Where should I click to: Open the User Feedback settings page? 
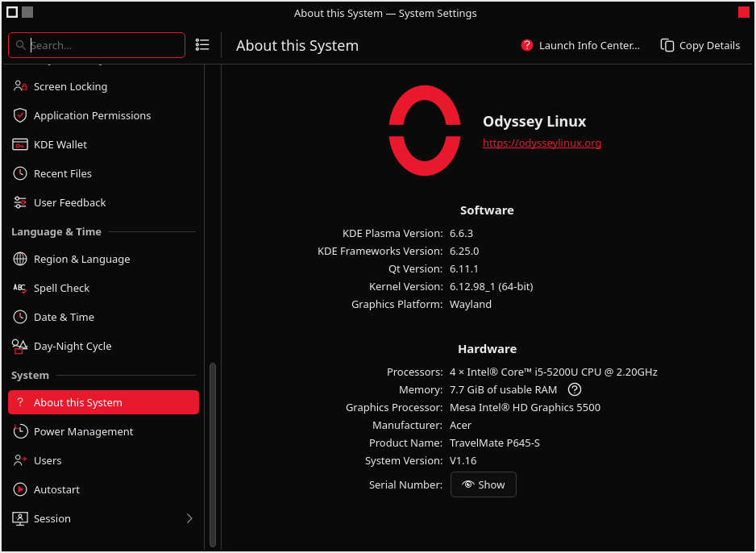[x=103, y=202]
